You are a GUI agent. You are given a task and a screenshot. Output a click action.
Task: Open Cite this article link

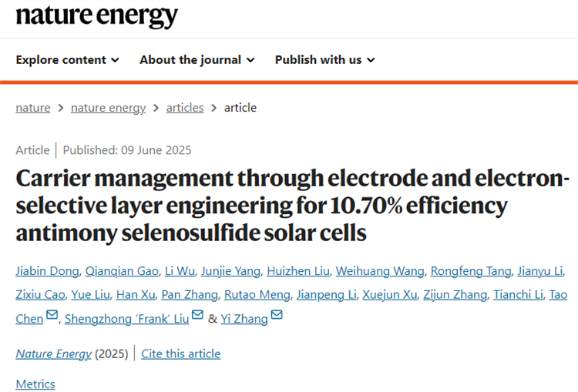(x=180, y=353)
